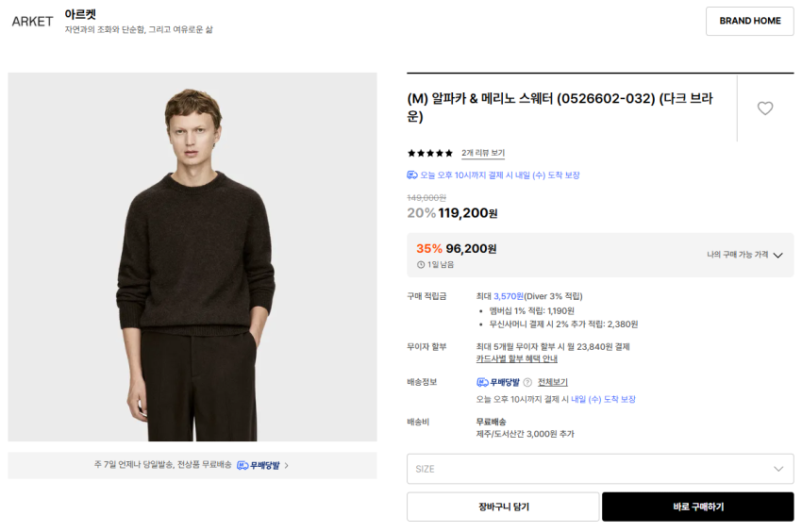
Task: Go to BRAND HOME
Action: 749,21
